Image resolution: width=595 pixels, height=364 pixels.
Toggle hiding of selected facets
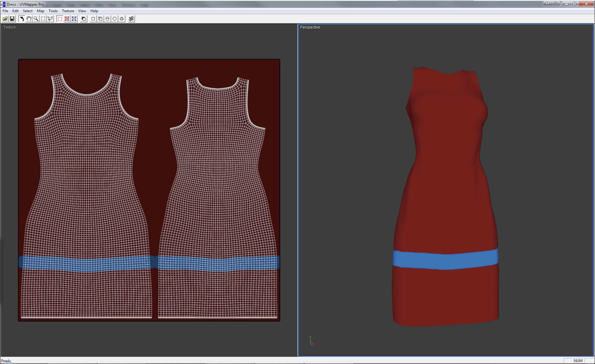tap(67, 19)
